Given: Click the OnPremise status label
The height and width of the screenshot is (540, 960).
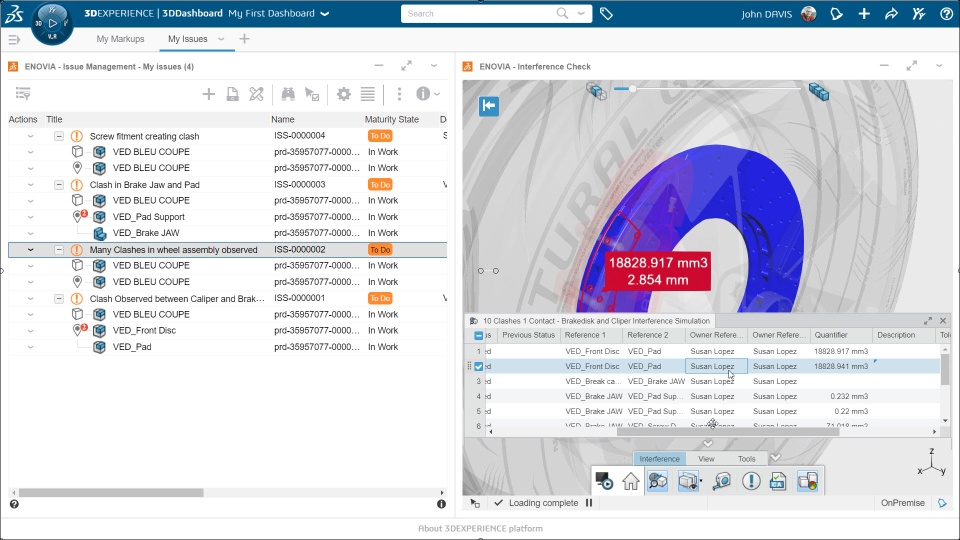Looking at the screenshot, I should tap(902, 503).
